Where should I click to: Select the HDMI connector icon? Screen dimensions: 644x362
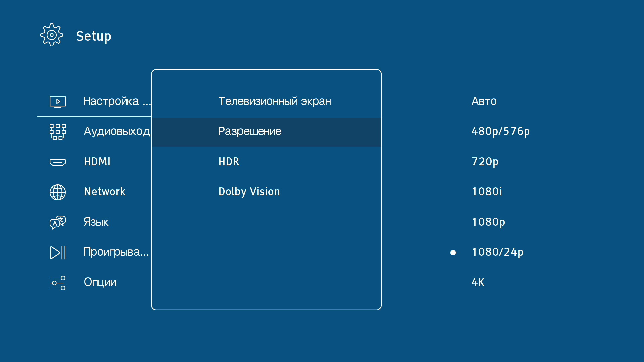pos(58,162)
